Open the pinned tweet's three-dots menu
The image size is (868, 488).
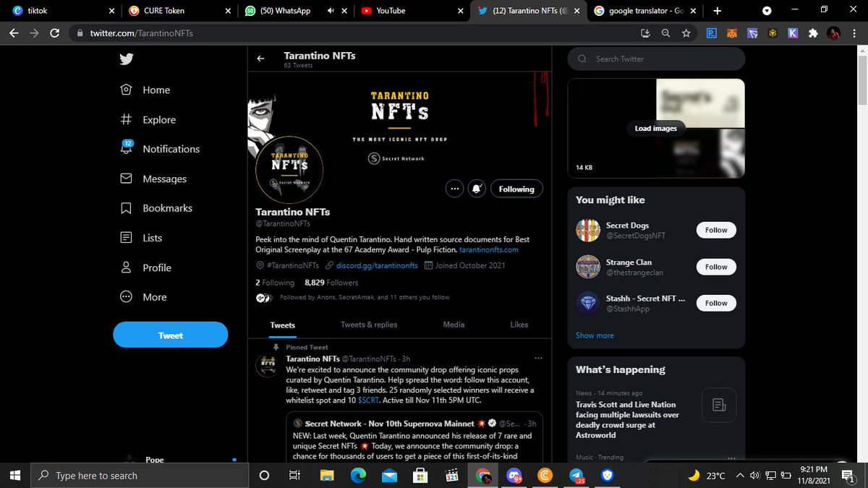tap(537, 359)
